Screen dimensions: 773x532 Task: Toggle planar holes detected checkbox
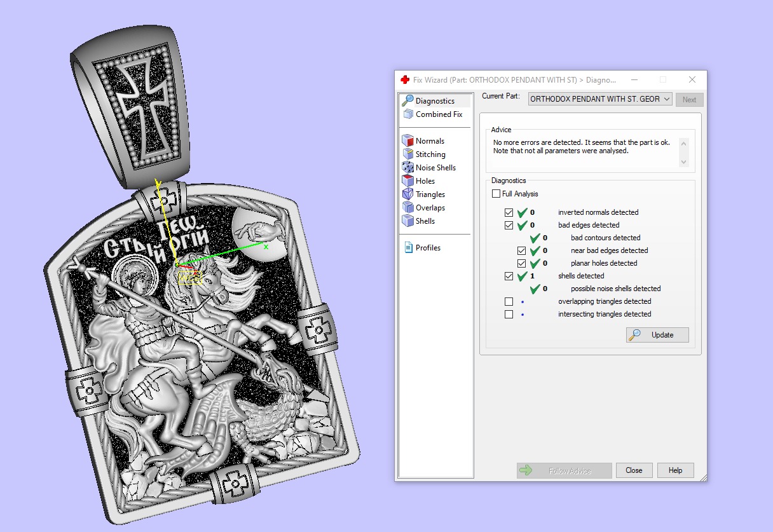tap(521, 263)
